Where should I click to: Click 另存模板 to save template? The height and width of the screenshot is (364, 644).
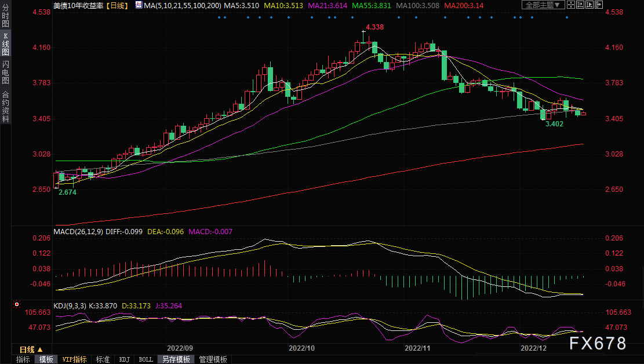176,359
